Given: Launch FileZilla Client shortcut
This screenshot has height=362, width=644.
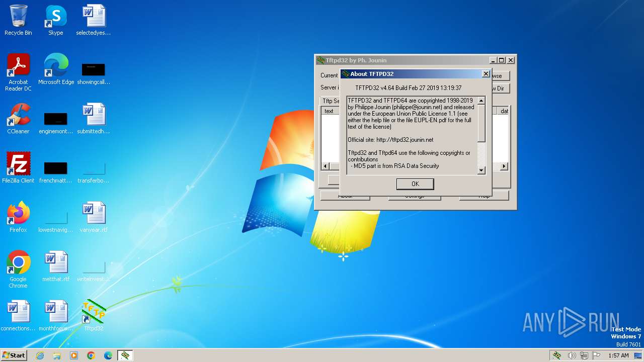Looking at the screenshot, I should click(x=18, y=168).
